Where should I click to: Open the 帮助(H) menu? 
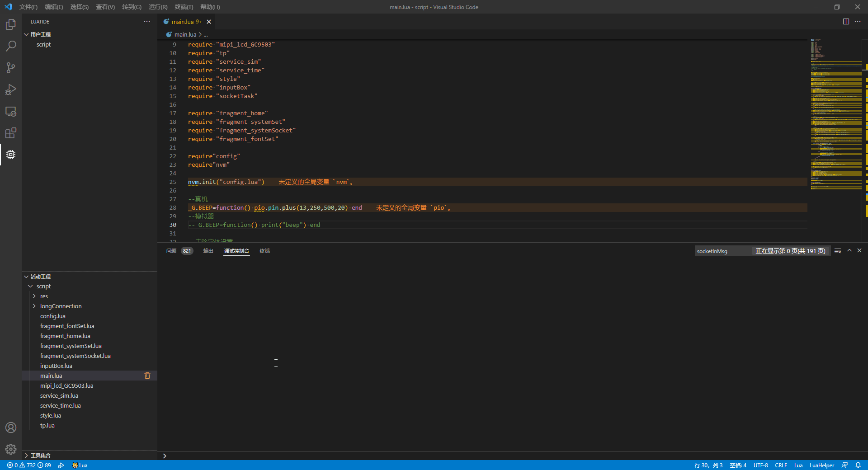(210, 7)
